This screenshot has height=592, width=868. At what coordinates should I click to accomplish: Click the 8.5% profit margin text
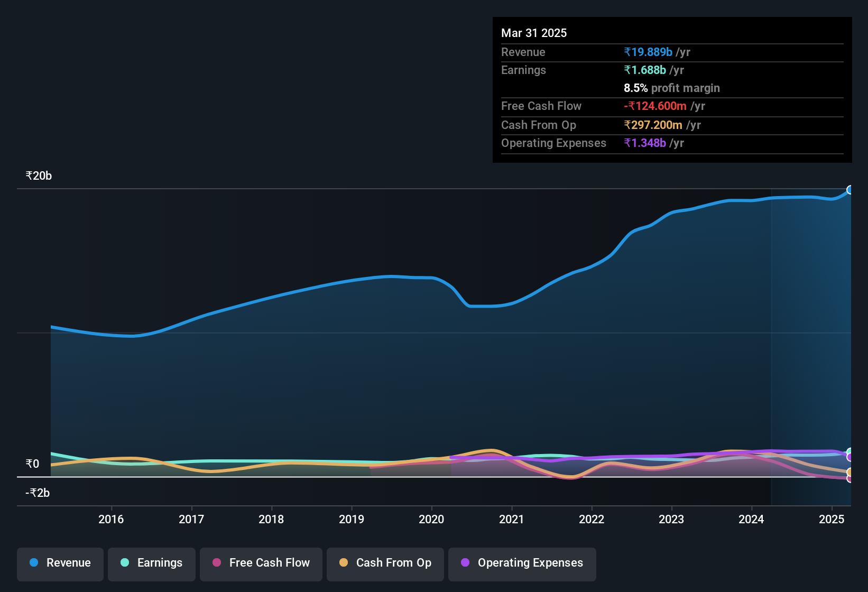672,88
